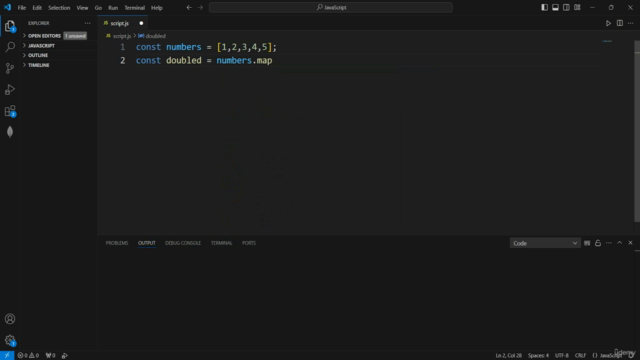
Task: Switch to the Output tab
Action: click(147, 243)
